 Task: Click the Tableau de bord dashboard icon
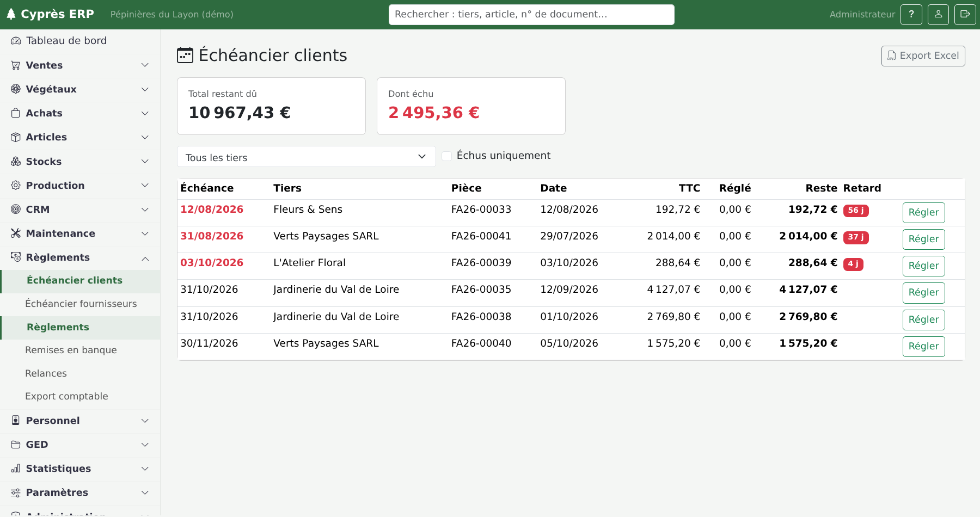click(x=16, y=41)
